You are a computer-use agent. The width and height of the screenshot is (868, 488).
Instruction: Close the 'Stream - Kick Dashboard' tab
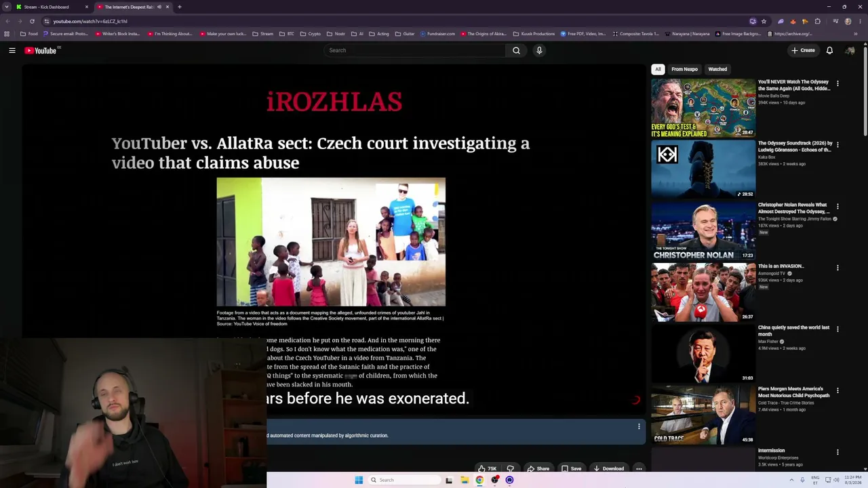coord(86,7)
